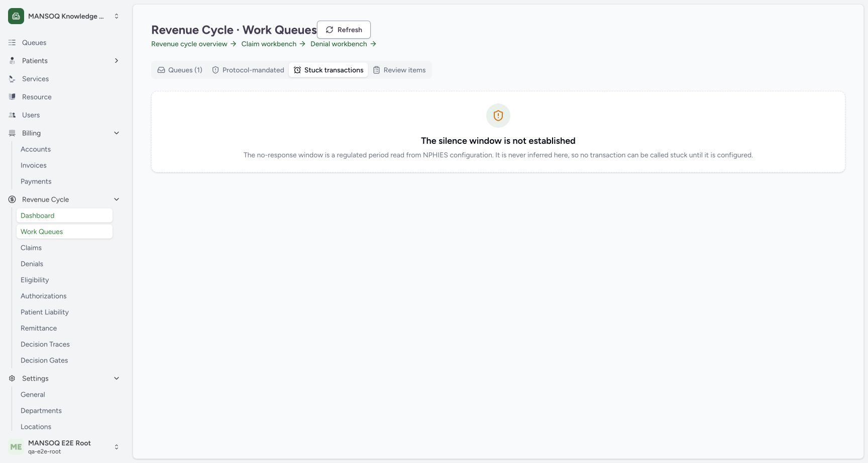868x463 pixels.
Task: Open Patient Liability page
Action: (64, 312)
